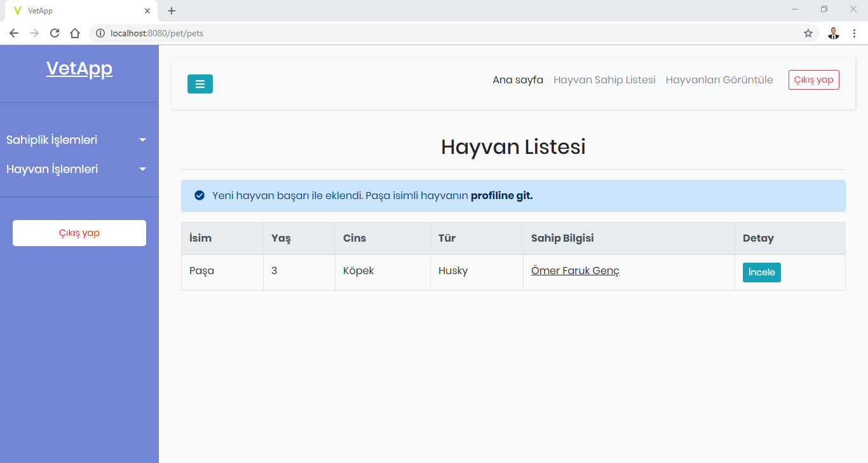868x463 pixels.
Task: Open Hayvan Sahip Listesi nav item
Action: (x=604, y=80)
